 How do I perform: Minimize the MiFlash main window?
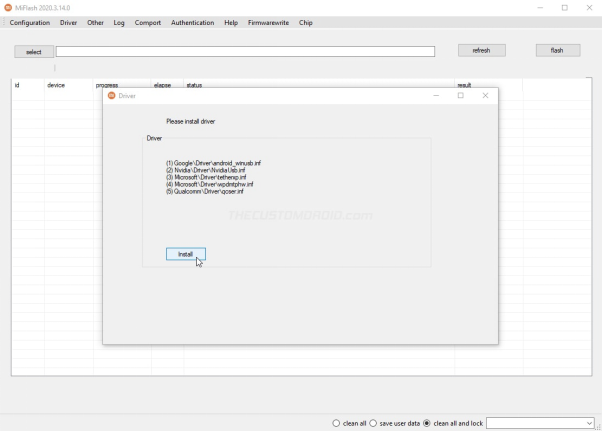pyautogui.click(x=540, y=8)
